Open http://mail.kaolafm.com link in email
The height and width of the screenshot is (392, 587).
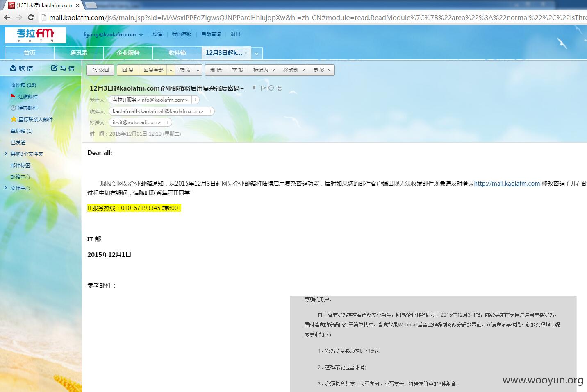pyautogui.click(x=507, y=184)
